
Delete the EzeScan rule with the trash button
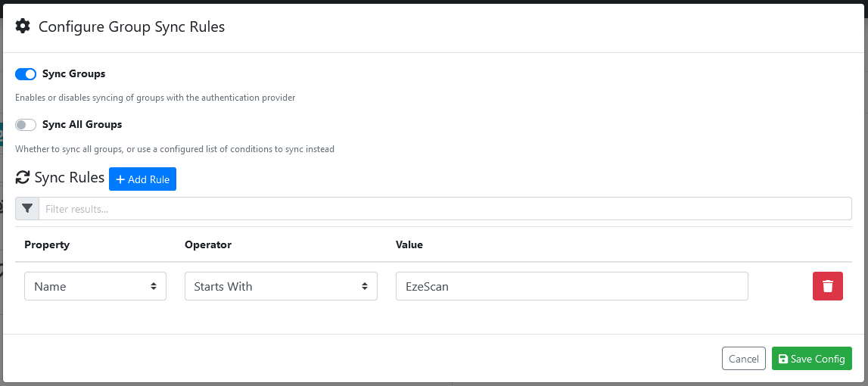click(827, 286)
